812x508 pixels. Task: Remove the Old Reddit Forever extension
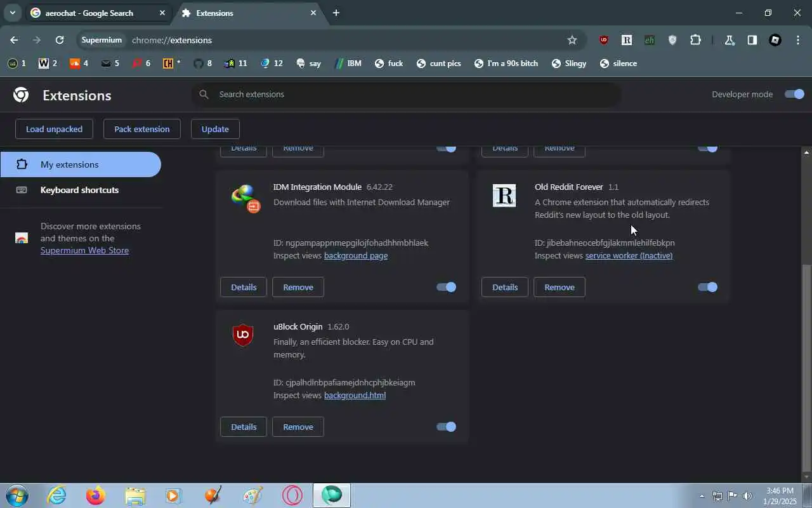560,287
